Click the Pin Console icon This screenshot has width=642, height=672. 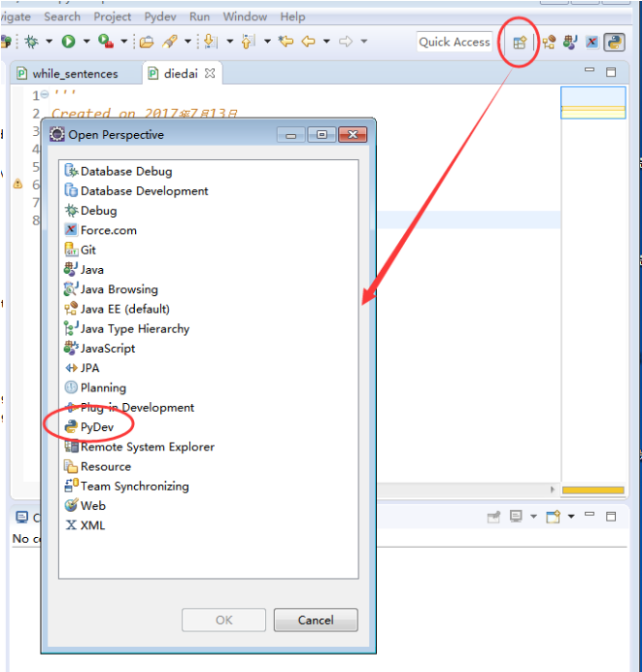tap(493, 517)
